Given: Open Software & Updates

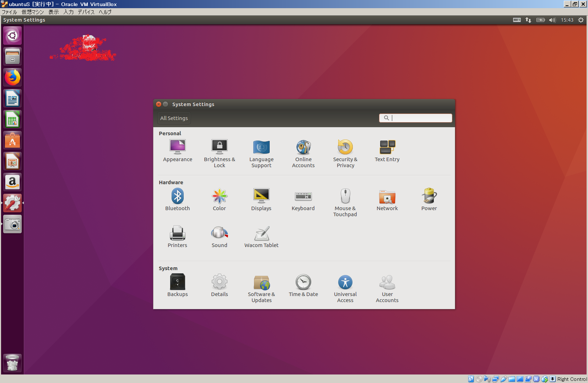Looking at the screenshot, I should [261, 288].
